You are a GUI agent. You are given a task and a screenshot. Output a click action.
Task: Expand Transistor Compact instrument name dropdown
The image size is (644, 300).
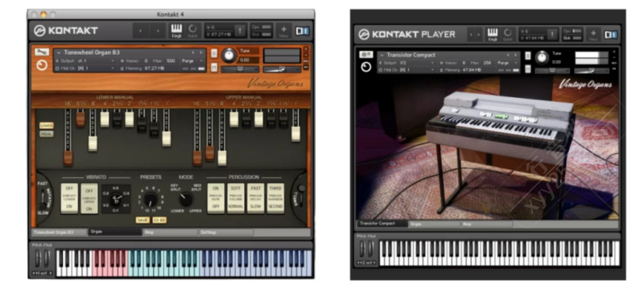(x=382, y=55)
